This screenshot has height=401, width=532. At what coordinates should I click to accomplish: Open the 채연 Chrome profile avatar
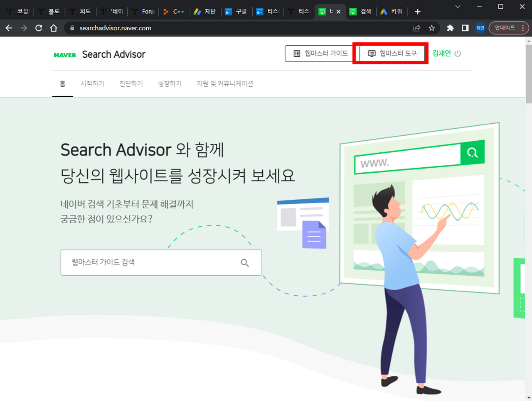pyautogui.click(x=480, y=28)
